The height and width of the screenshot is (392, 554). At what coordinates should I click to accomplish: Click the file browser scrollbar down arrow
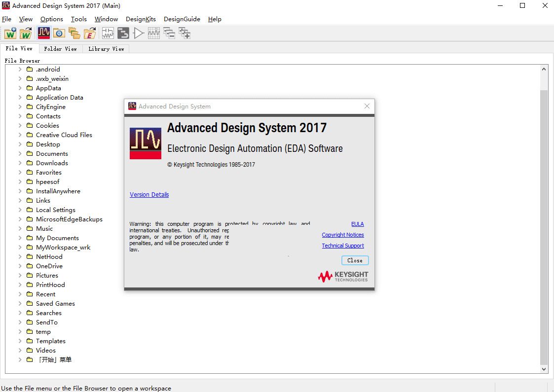[544, 369]
